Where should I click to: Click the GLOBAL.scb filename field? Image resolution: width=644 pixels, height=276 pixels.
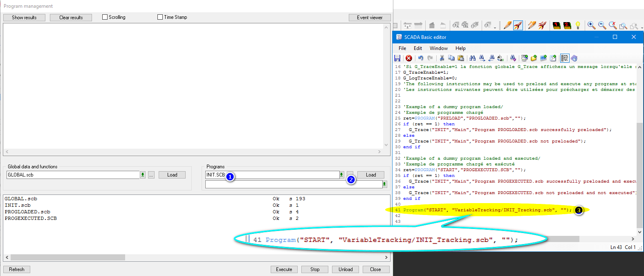(x=73, y=175)
